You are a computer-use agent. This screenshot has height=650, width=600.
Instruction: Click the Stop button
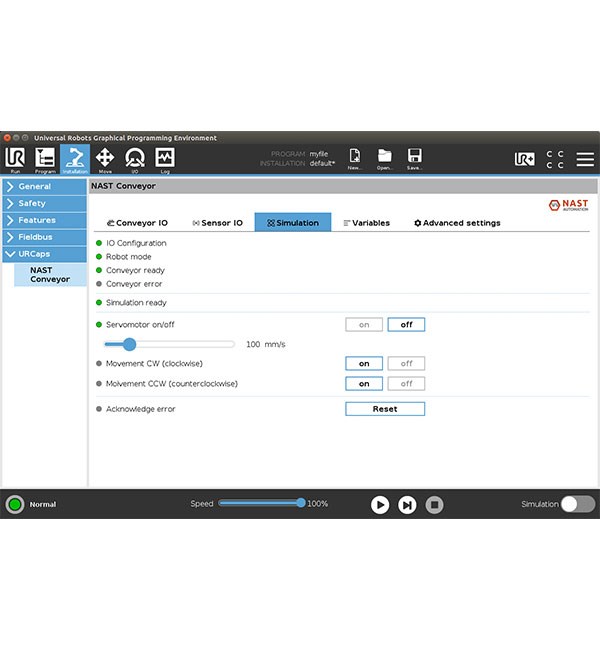click(x=434, y=504)
